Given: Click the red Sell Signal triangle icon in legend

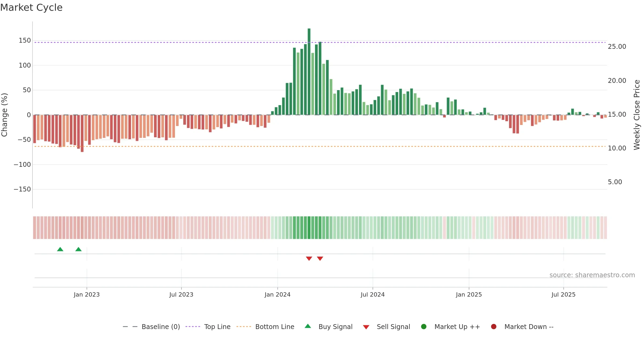Looking at the screenshot, I should [366, 327].
